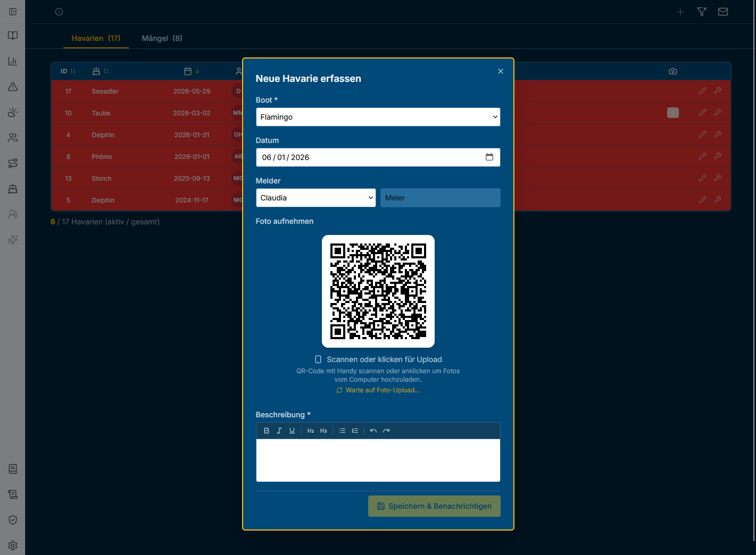Set heading H3 in editor toolbar
This screenshot has width=756, height=555.
click(323, 431)
